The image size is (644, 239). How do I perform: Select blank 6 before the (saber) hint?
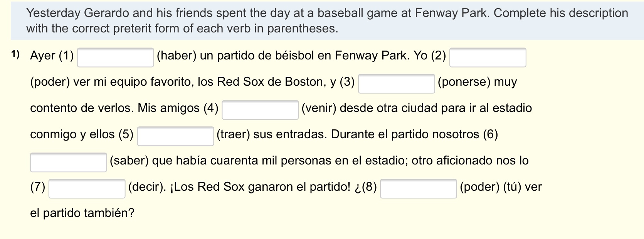pos(68,162)
